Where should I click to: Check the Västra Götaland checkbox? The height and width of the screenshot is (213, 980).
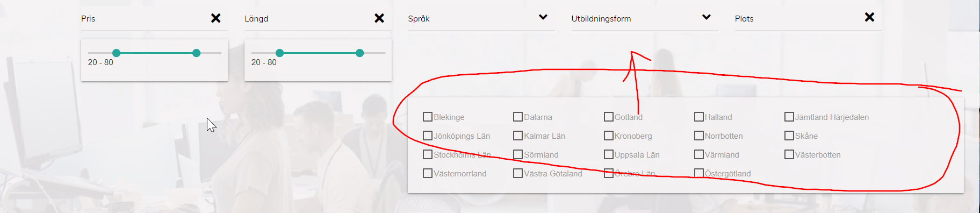518,173
